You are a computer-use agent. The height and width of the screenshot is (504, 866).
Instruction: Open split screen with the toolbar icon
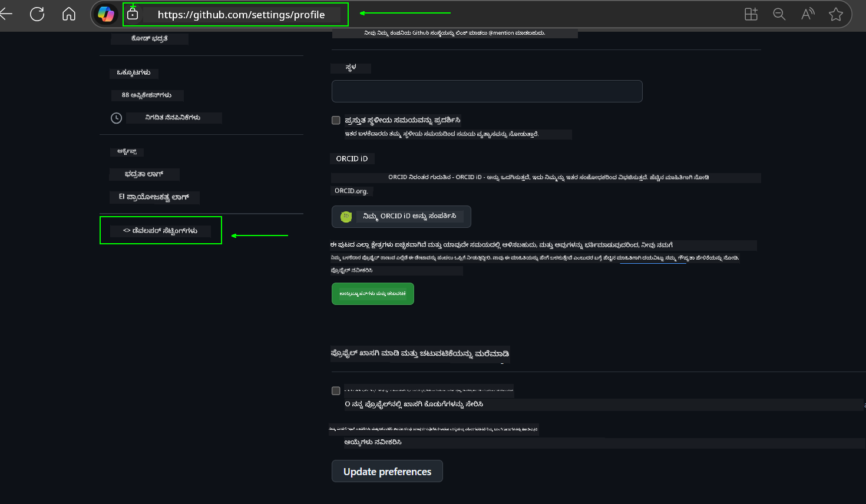(x=751, y=14)
